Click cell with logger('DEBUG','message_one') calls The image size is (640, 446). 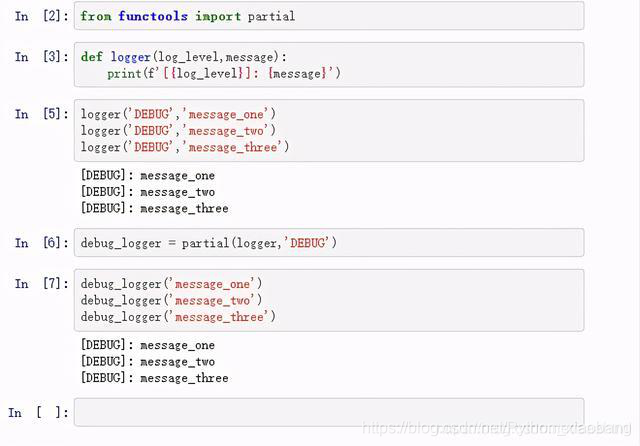pos(329,130)
